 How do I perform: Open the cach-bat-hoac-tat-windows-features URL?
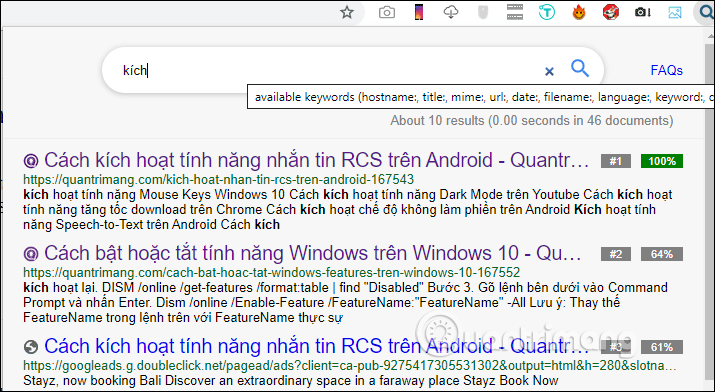[271, 273]
